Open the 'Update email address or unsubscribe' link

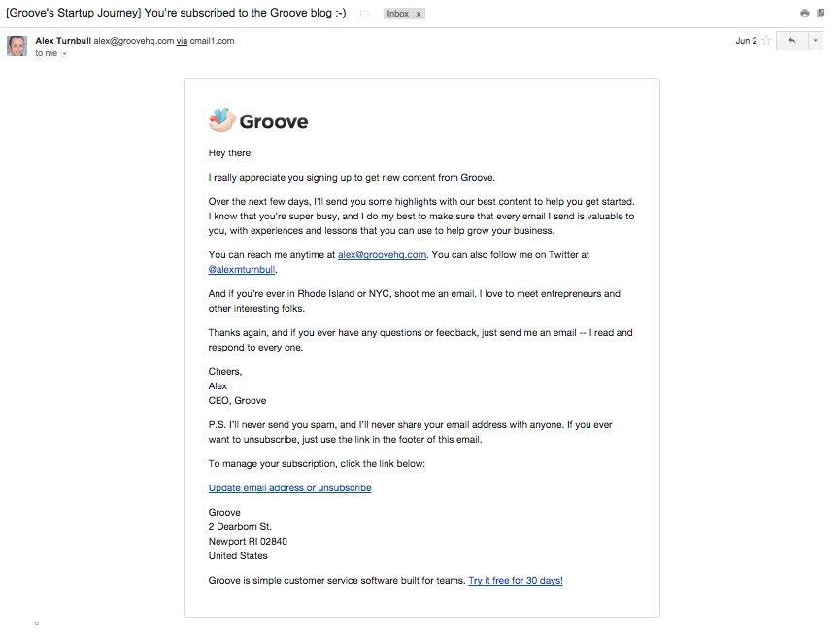click(288, 487)
